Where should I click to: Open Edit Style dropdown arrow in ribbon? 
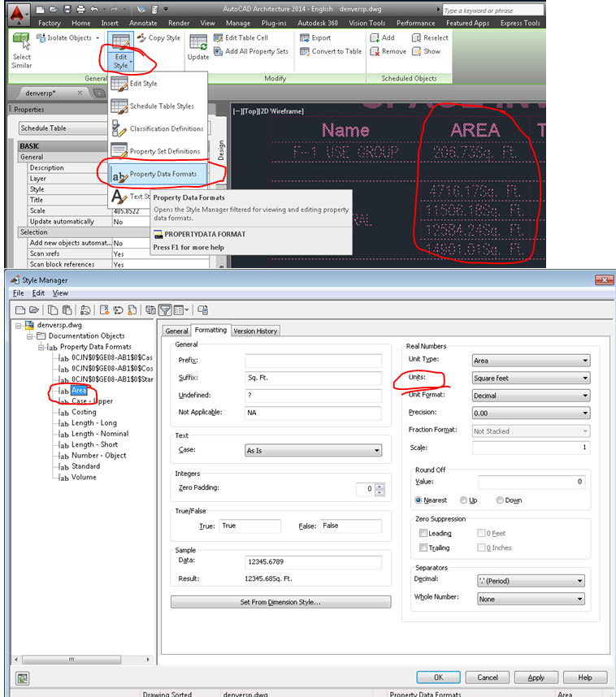click(131, 63)
